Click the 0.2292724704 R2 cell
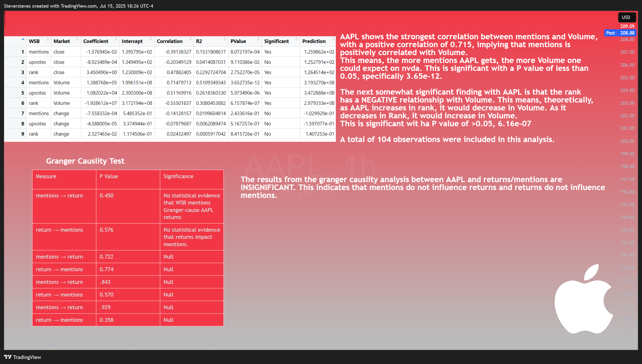Viewport: 642px width, 364px height. tap(211, 72)
